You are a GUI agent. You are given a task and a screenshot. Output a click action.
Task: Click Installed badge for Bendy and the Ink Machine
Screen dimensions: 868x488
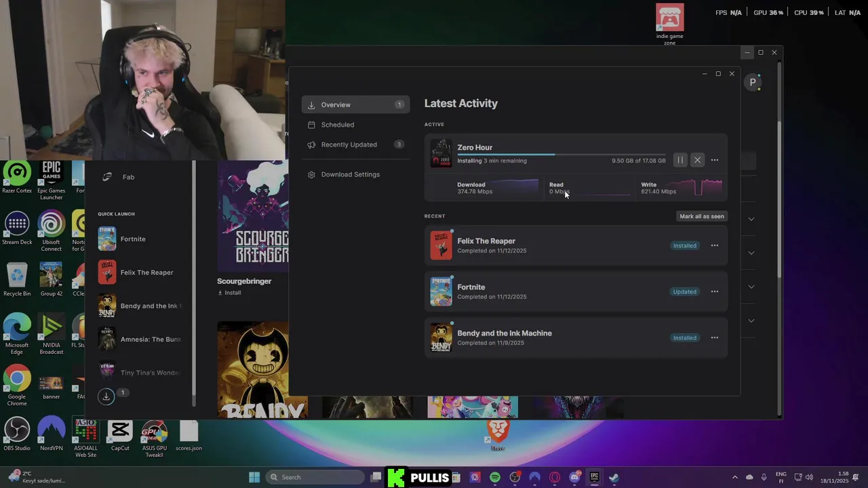coord(684,338)
